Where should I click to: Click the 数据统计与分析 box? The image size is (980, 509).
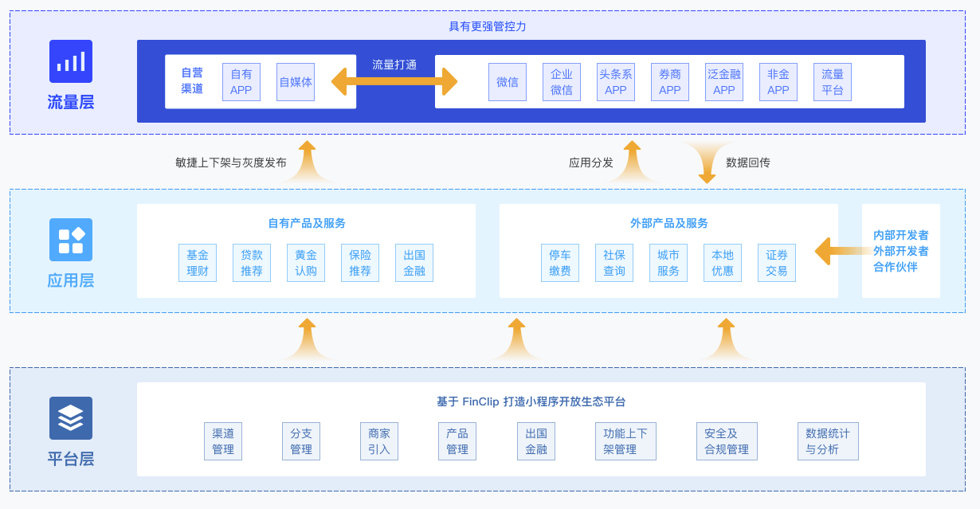point(828,441)
